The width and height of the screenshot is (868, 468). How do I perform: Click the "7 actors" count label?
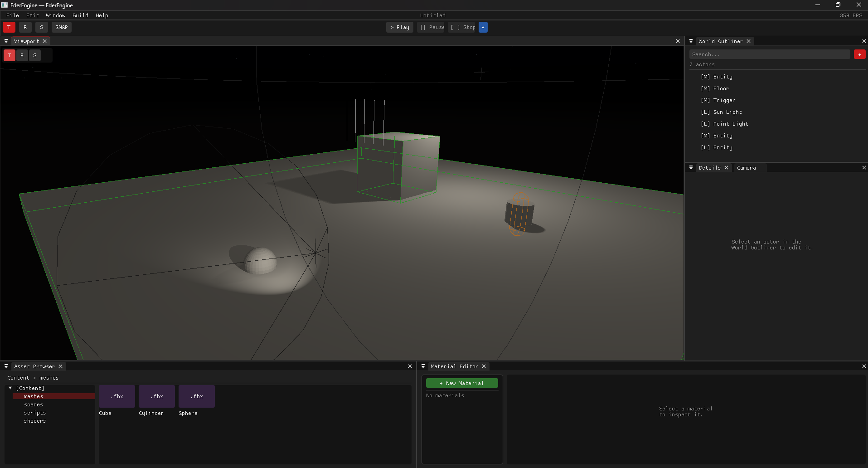click(x=702, y=65)
